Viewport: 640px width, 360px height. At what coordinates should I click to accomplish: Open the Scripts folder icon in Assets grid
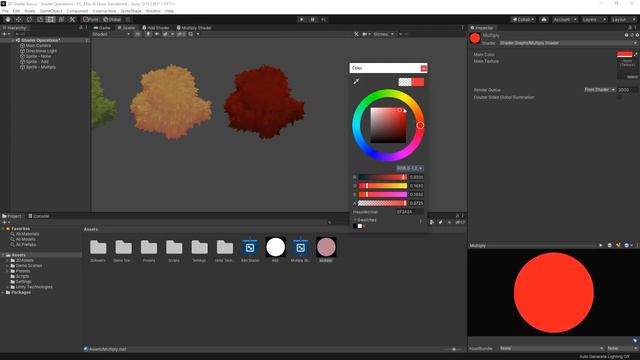pos(174,247)
